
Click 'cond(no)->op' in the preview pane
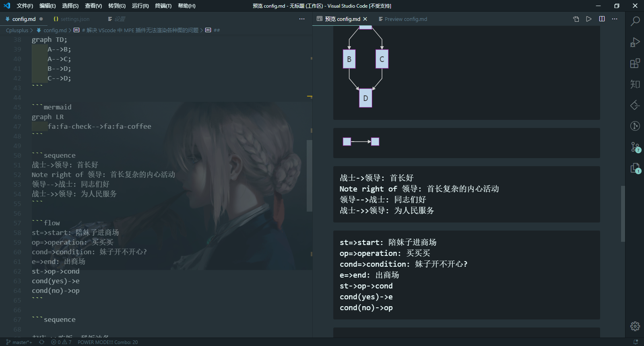[x=366, y=308]
